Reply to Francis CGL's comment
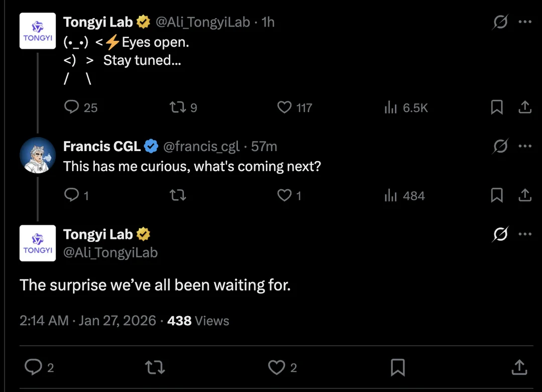542x392 pixels. click(73, 195)
